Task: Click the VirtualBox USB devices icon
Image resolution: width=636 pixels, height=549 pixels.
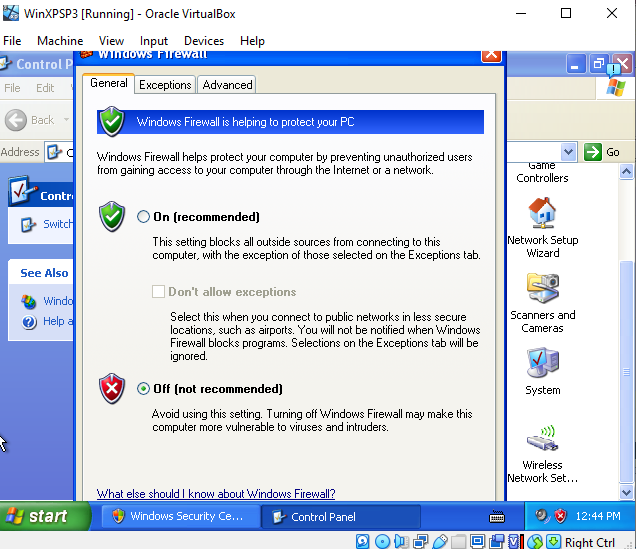Action: tap(440, 541)
